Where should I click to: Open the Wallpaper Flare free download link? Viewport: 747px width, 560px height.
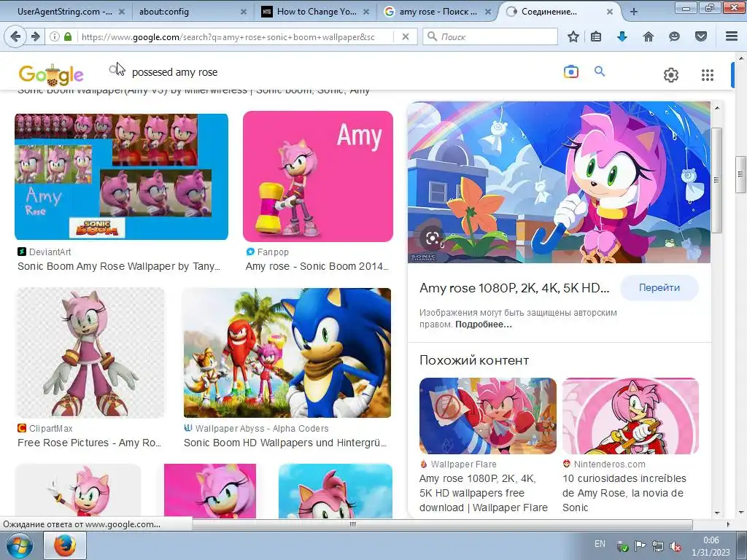(484, 493)
